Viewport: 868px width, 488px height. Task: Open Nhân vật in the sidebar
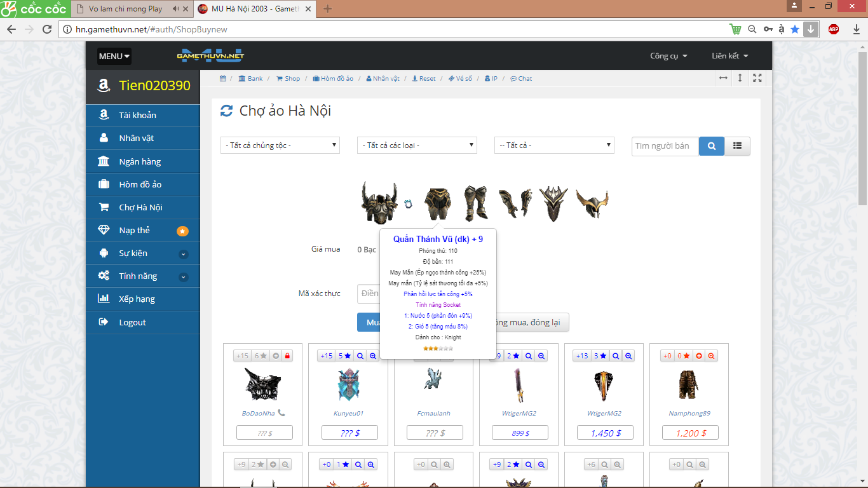pyautogui.click(x=143, y=138)
